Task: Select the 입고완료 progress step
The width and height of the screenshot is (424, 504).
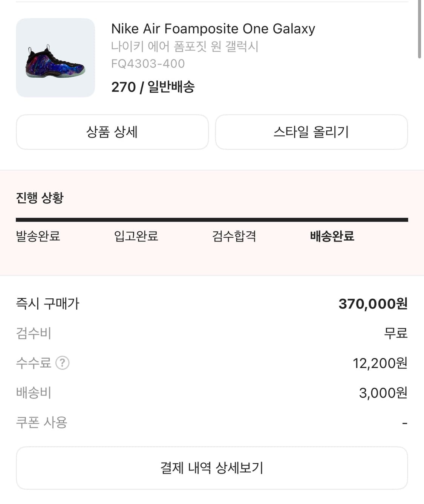Action: pyautogui.click(x=136, y=236)
